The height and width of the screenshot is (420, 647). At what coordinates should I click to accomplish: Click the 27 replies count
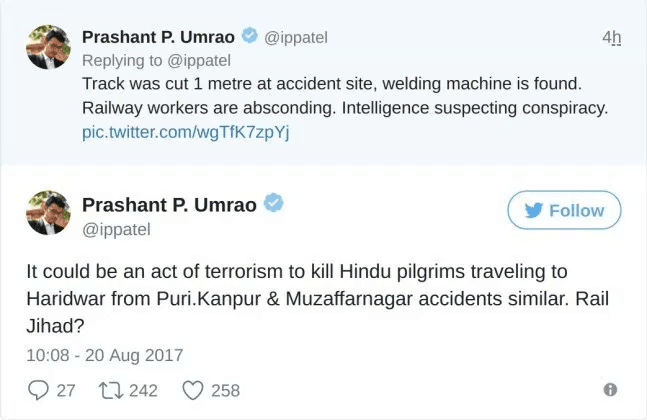[65, 390]
